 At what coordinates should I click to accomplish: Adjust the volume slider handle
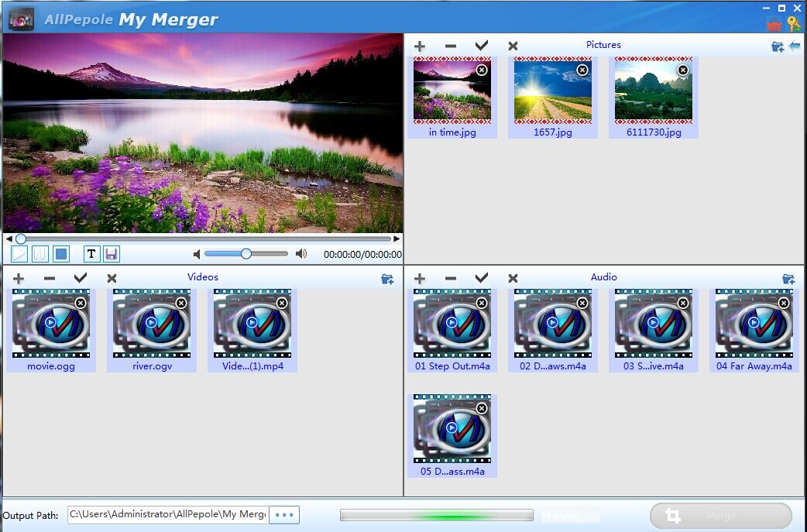[246, 253]
